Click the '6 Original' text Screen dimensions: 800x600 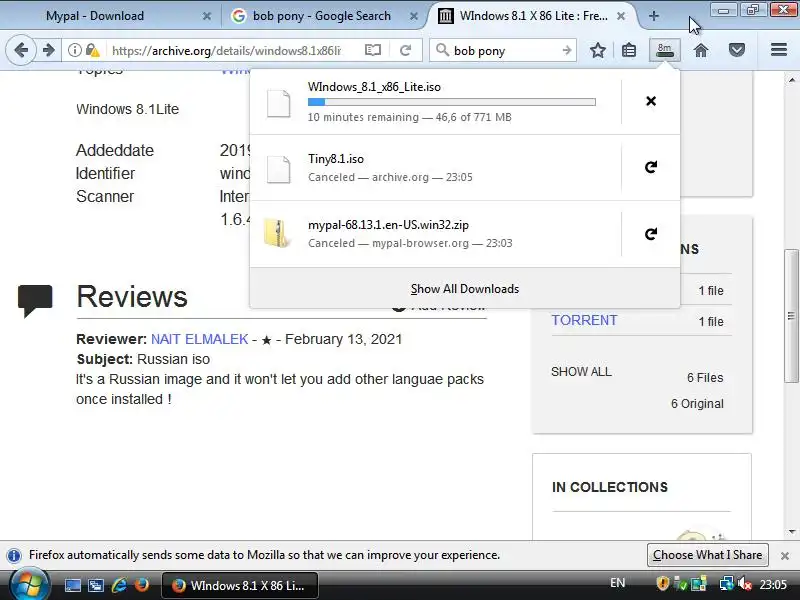click(x=697, y=404)
